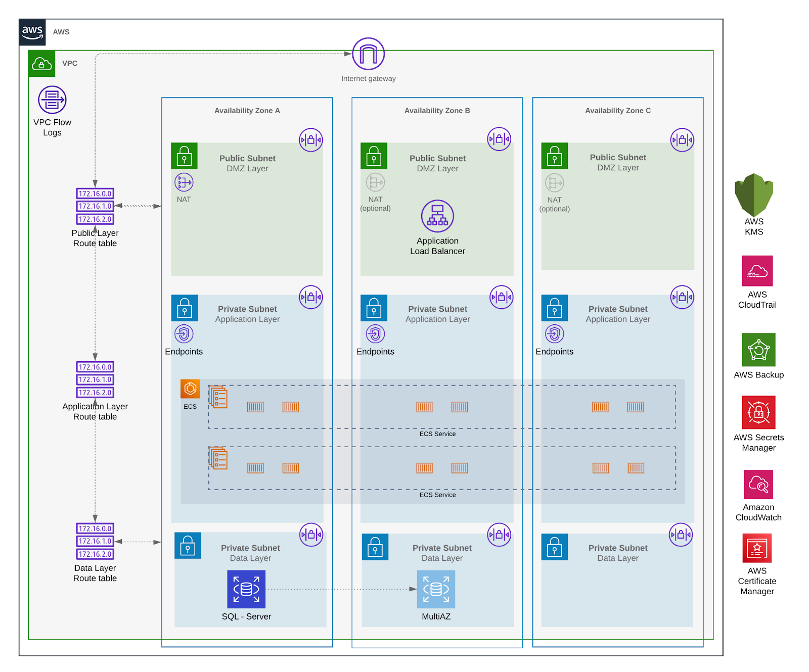Click the Endpoints icon in Zone B

(375, 334)
